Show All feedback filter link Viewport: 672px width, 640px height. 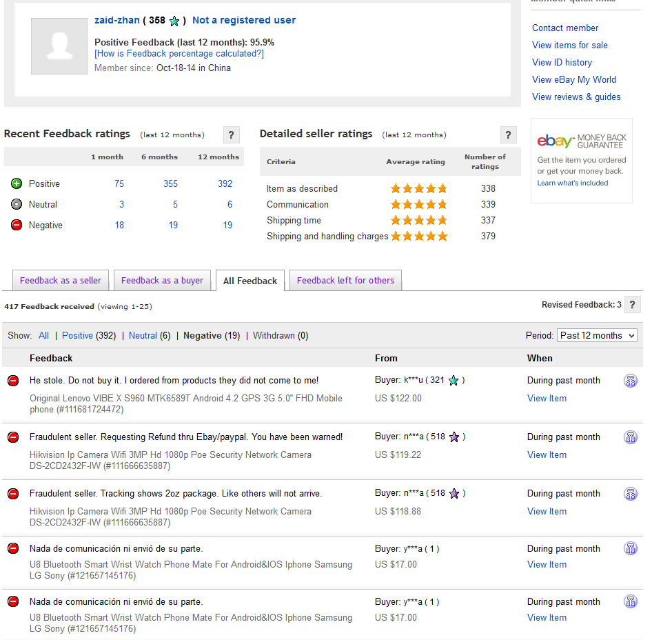point(43,335)
